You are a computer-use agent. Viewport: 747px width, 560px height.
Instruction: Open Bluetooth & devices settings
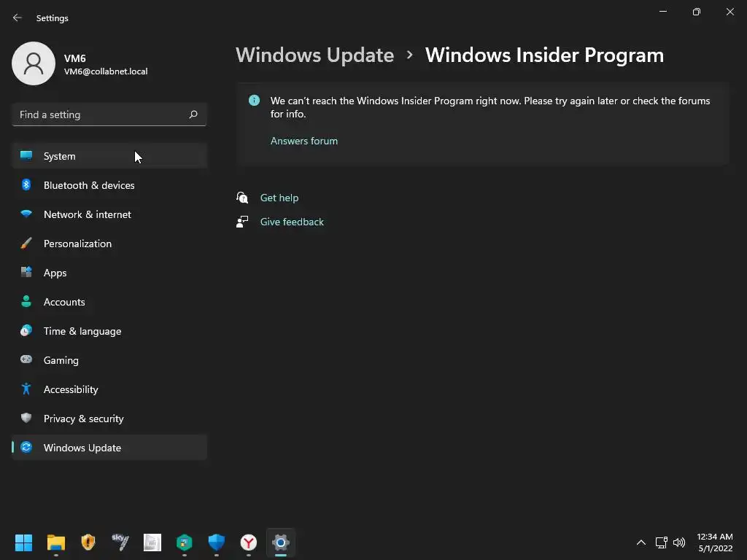[x=109, y=185]
